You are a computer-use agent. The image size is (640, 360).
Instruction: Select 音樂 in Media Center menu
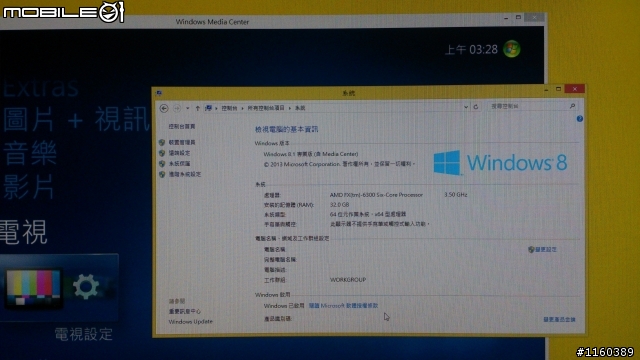29,153
